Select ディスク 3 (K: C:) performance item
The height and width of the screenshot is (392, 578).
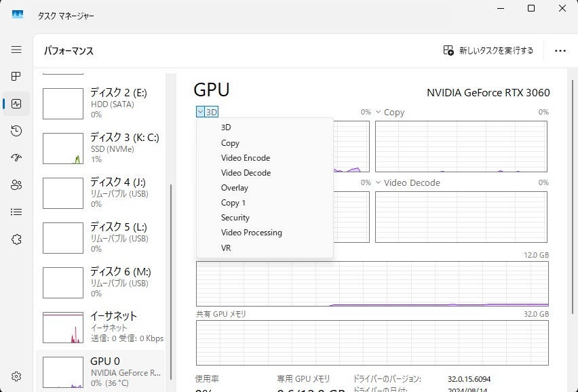(100, 148)
